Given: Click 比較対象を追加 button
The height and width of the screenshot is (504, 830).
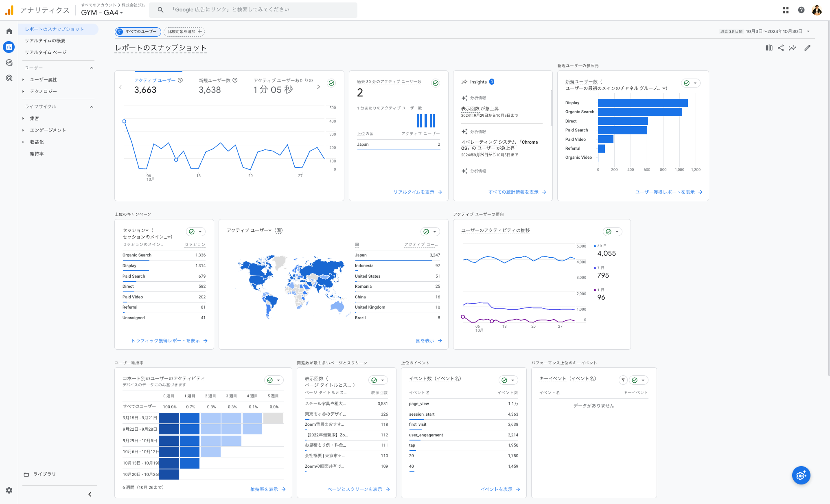Looking at the screenshot, I should click(184, 31).
